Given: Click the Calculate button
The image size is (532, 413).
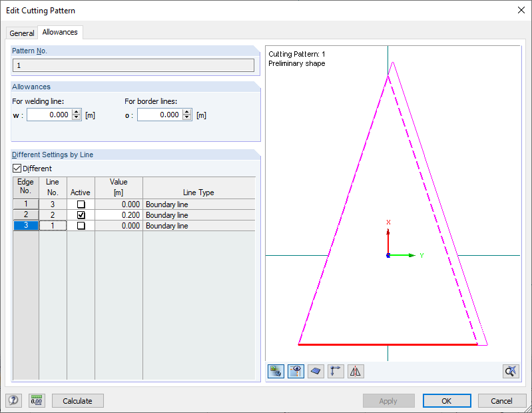Looking at the screenshot, I should pos(78,401).
